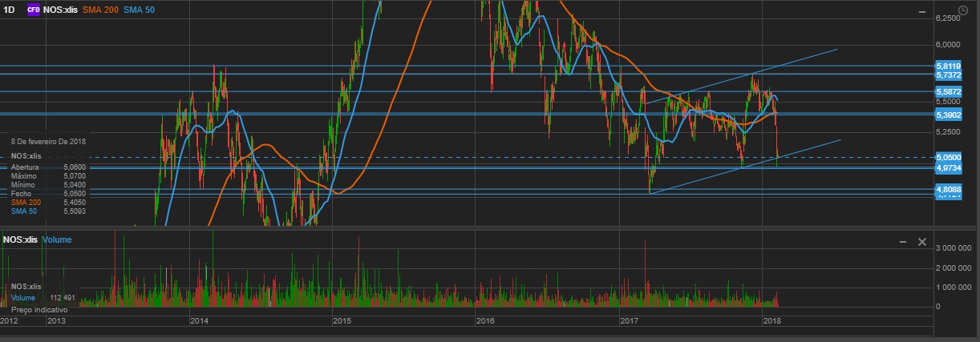Viewport: 980px width, 342px height.
Task: Click the 5,2500 price axis value
Action: pos(949,131)
